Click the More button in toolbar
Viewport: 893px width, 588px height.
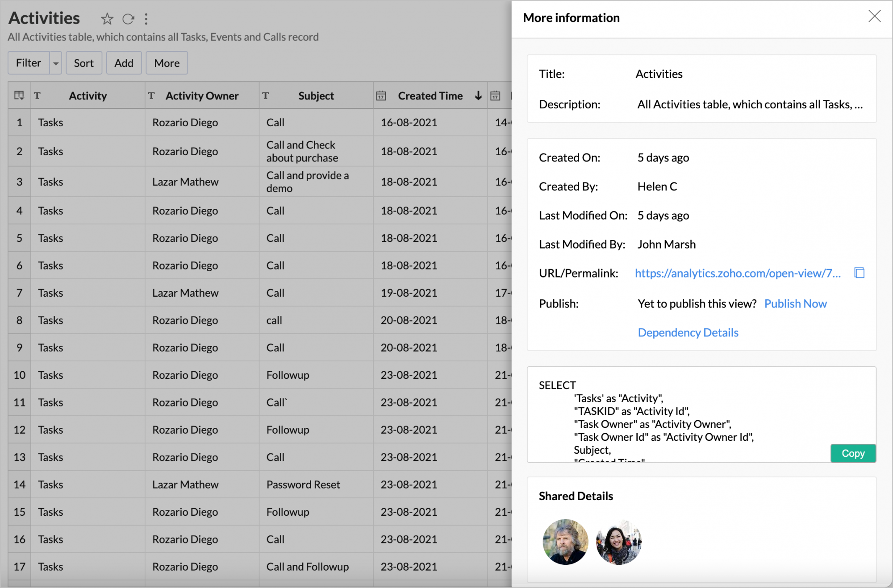coord(166,63)
